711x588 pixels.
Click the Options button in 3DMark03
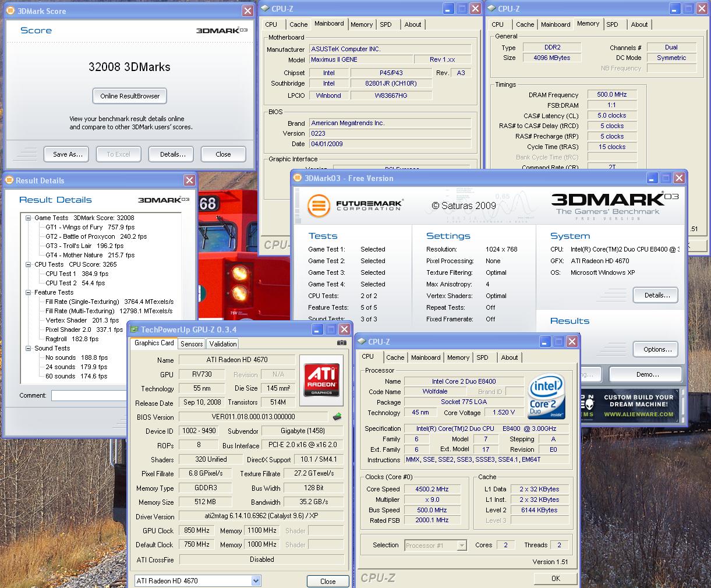656,349
